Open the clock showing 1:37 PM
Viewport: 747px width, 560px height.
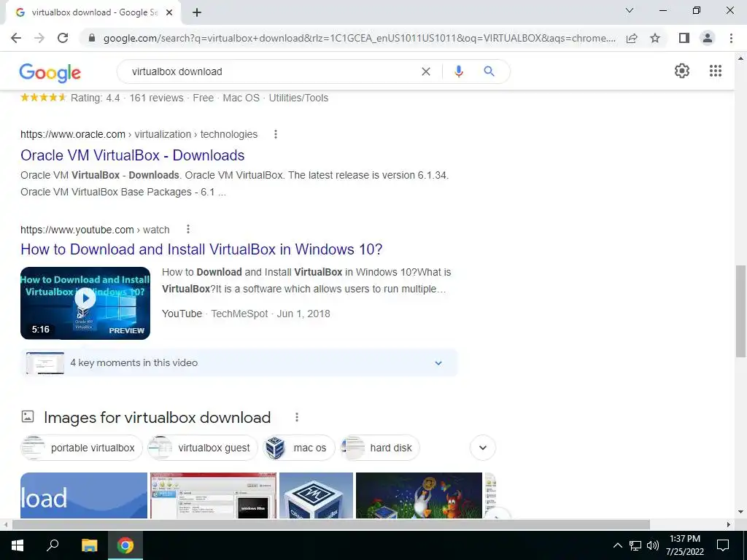[x=684, y=545]
